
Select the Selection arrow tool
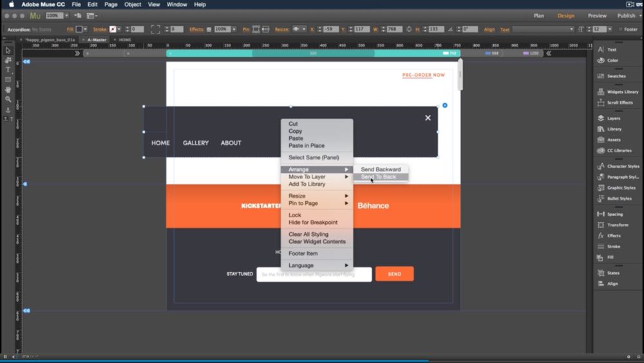(x=8, y=50)
